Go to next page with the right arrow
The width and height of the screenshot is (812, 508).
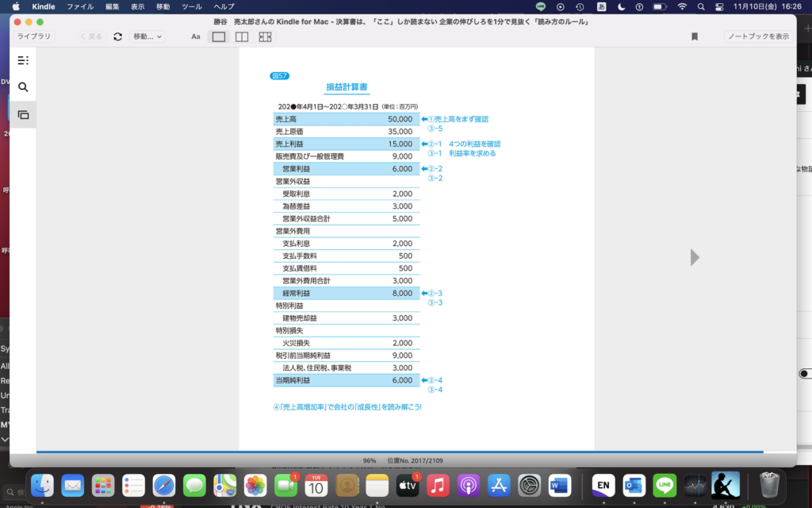pyautogui.click(x=695, y=257)
